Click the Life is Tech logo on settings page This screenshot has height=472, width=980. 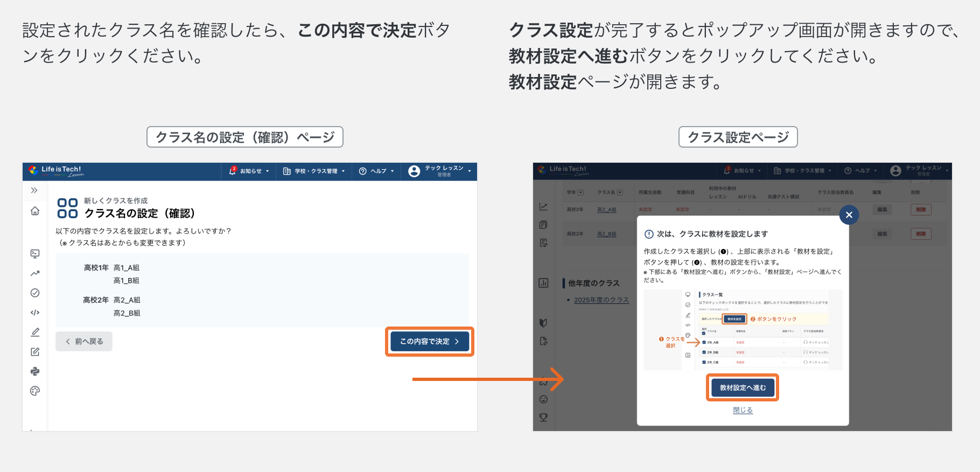coord(563,171)
